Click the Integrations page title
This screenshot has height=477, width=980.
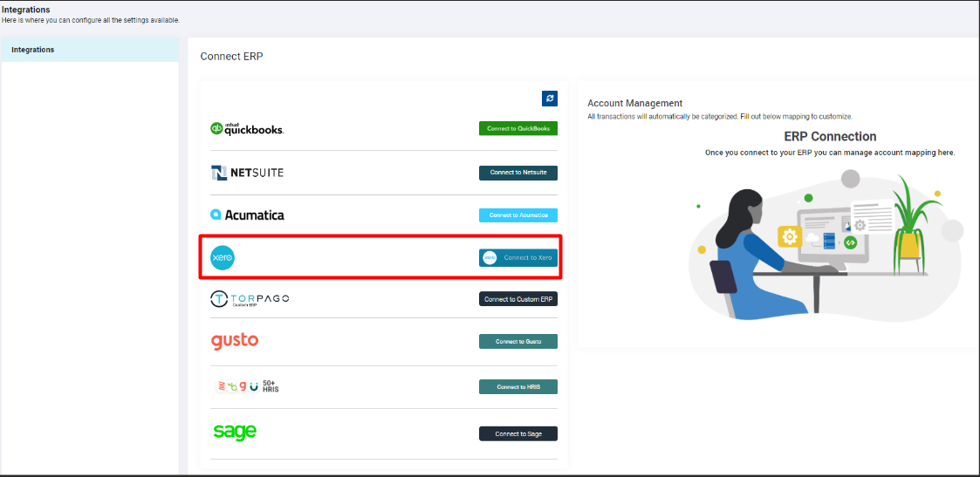pyautogui.click(x=25, y=10)
